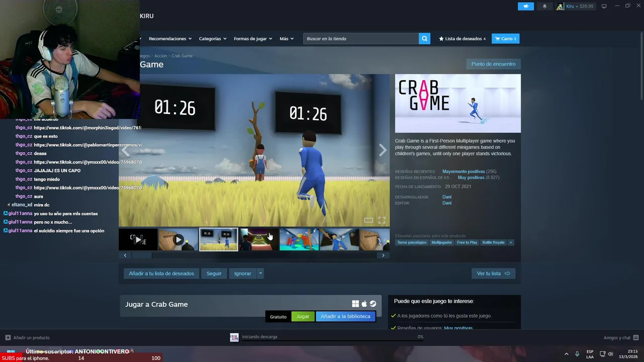Open the Steam announcements megaphone icon
This screenshot has width=644, height=362.
525,7
